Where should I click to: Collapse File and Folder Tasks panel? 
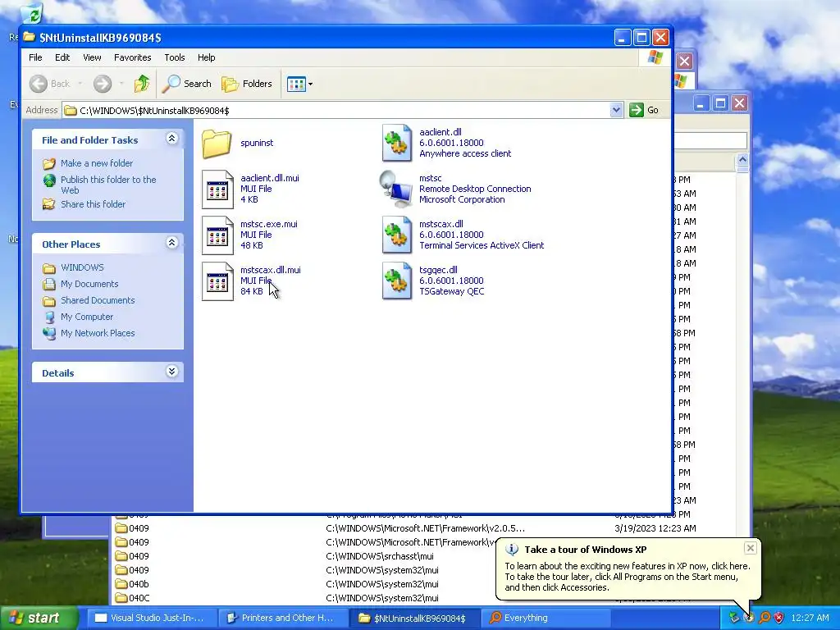pyautogui.click(x=171, y=139)
